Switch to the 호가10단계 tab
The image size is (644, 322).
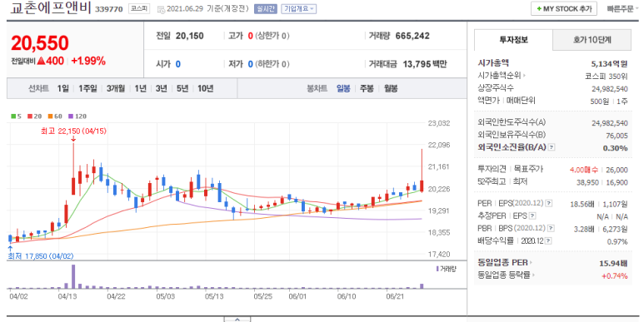[592, 40]
